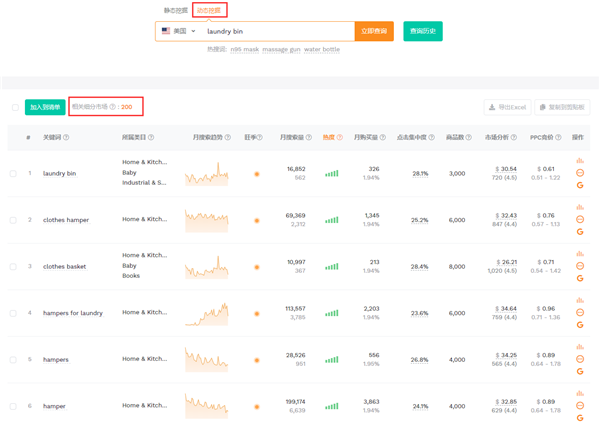Switch to the 静态挖掘 tab
This screenshot has width=600, height=424.
coord(176,10)
